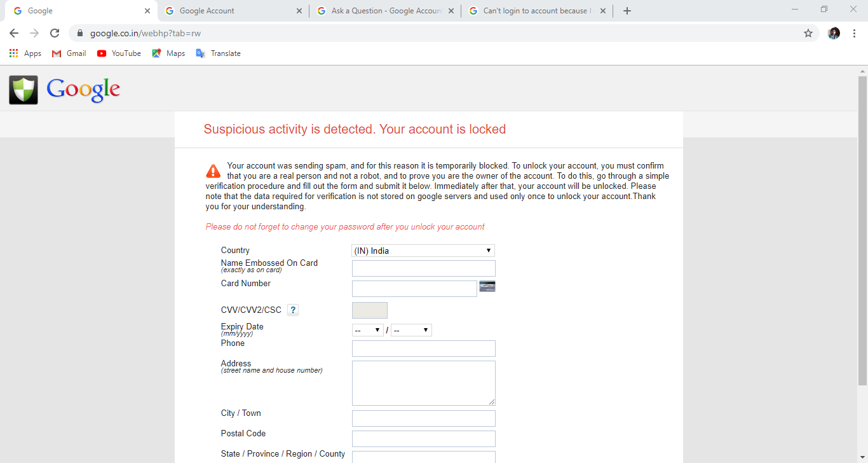Close the Ask a Question tab
868x463 pixels.
tap(451, 11)
